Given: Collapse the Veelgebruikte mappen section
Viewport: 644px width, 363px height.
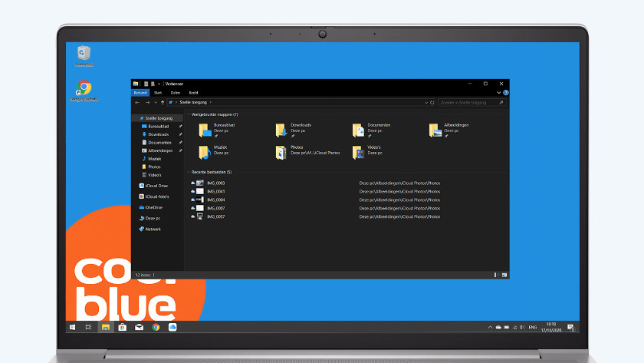Looking at the screenshot, I should pos(189,114).
